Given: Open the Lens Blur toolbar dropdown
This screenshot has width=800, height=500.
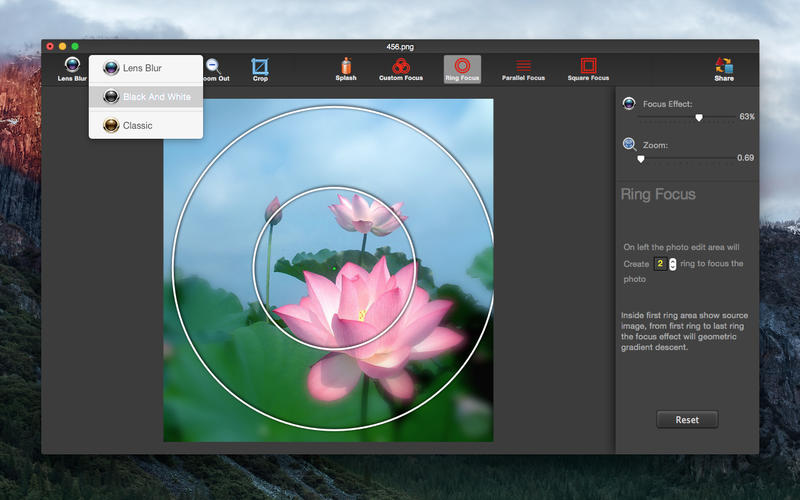Looking at the screenshot, I should pyautogui.click(x=72, y=69).
